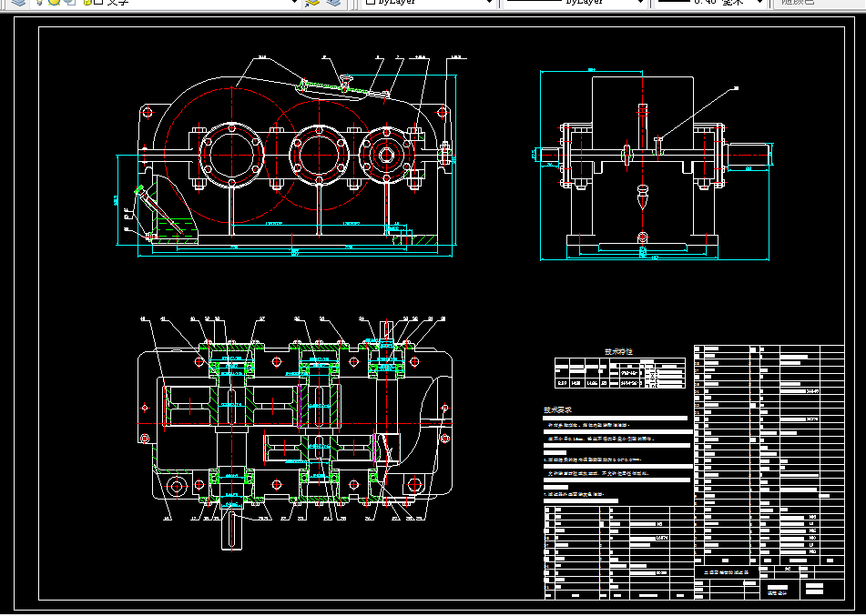This screenshot has height=616, width=866.
Task: Click the 技术特性 table heading
Action: tap(618, 351)
